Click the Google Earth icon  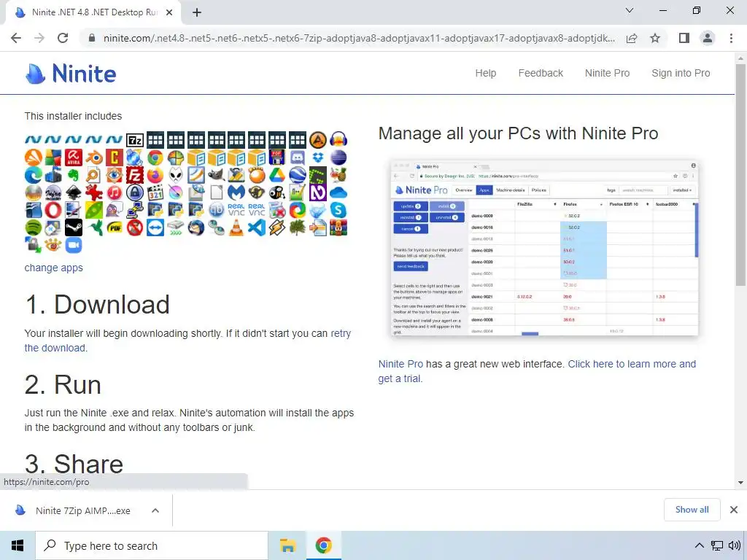298,175
